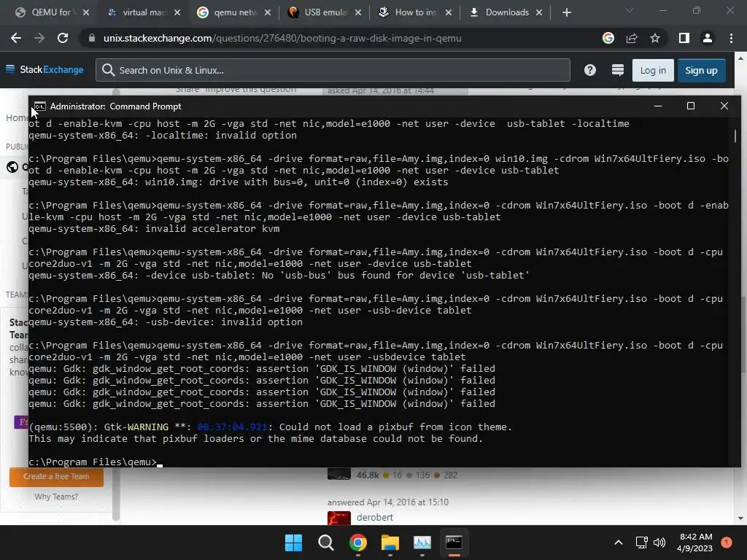Open derobert's user profile link
This screenshot has width=747, height=560.
(374, 517)
